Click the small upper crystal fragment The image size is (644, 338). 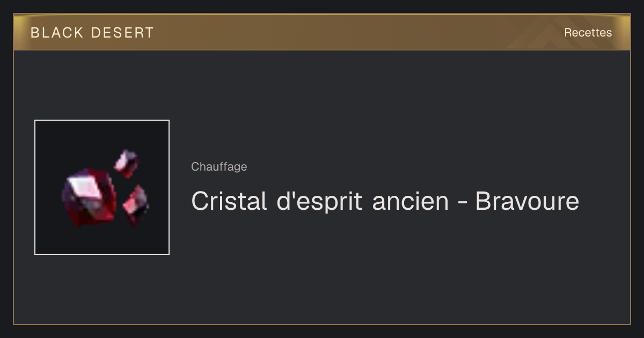127,163
